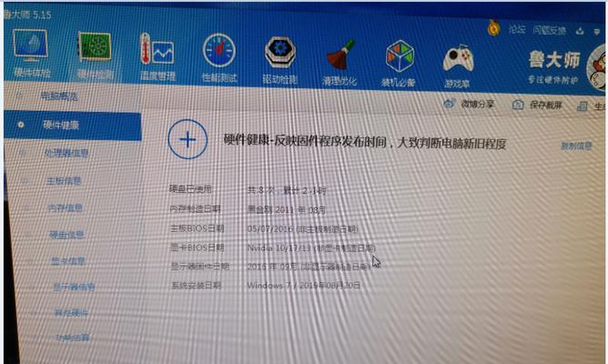Select 硬件健康 in the sidebar

click(x=73, y=125)
